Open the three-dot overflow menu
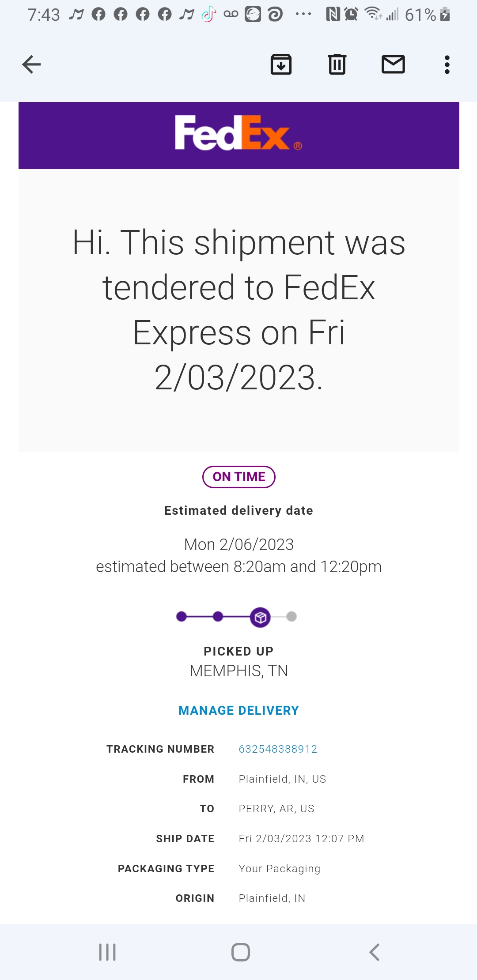 pos(447,64)
